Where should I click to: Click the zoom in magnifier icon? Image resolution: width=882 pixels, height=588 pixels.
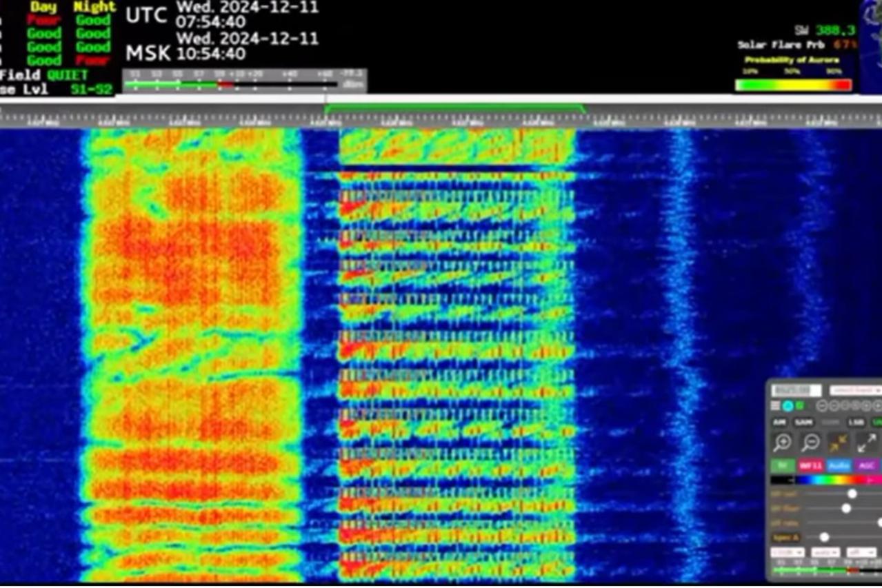(783, 443)
